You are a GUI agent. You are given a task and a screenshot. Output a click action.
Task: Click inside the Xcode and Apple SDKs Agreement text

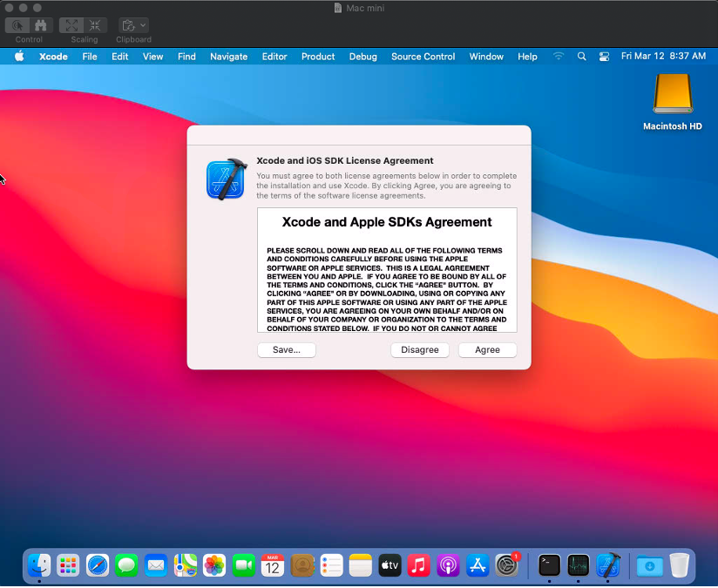387,270
